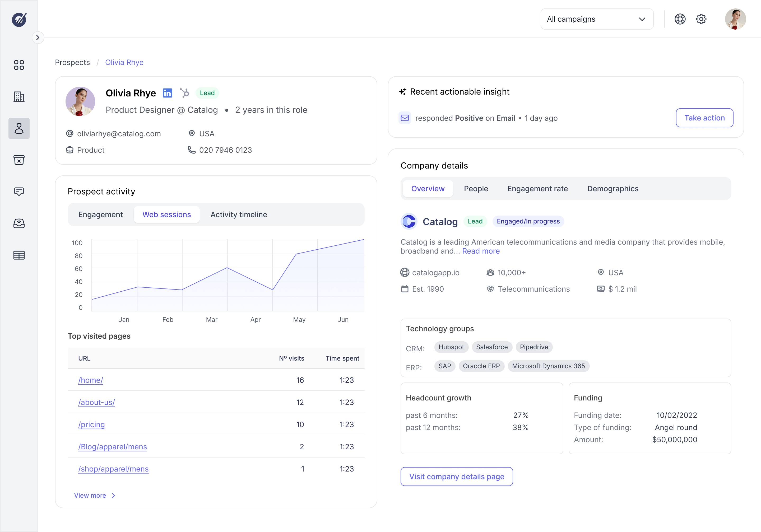Expand View more visited pages
The width and height of the screenshot is (761, 532).
pos(94,495)
